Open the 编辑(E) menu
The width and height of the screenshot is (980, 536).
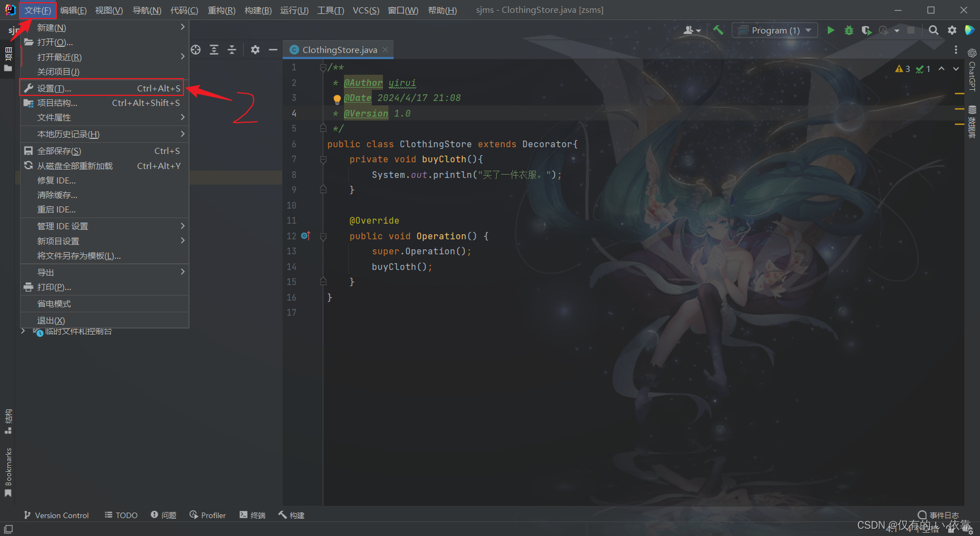coord(73,9)
